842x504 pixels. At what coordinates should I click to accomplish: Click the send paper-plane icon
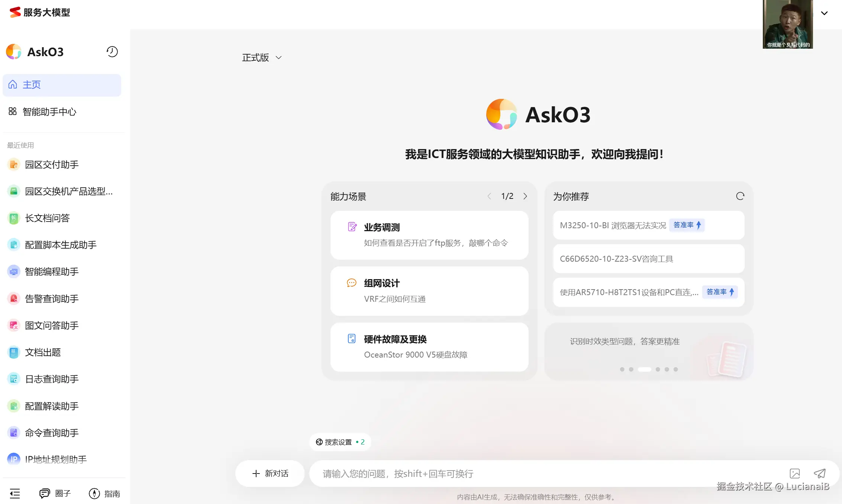pos(820,474)
